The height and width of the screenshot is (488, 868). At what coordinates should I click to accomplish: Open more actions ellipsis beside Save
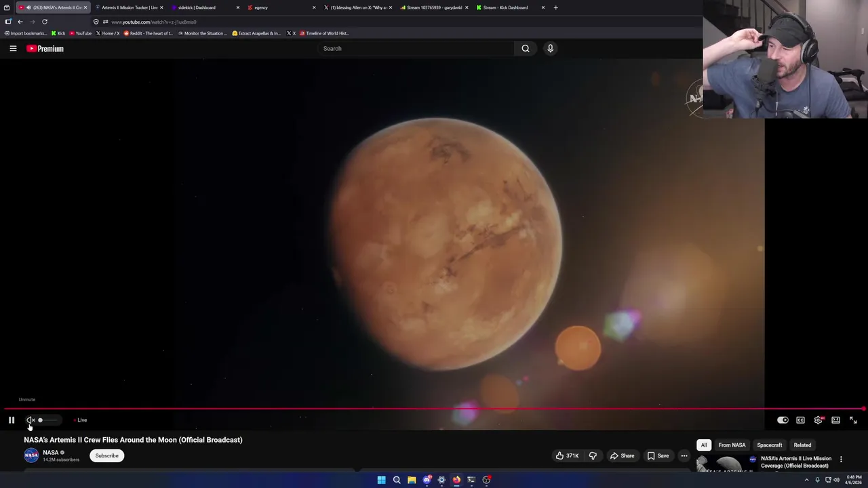pos(684,455)
